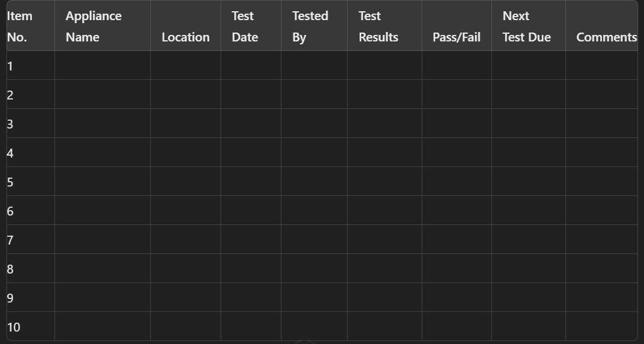The height and width of the screenshot is (344, 644).
Task: Click the Test Date cell in row 3
Action: [x=251, y=124]
